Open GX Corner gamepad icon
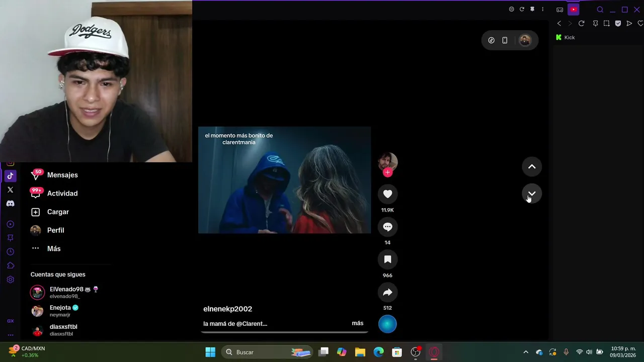 [559, 10]
